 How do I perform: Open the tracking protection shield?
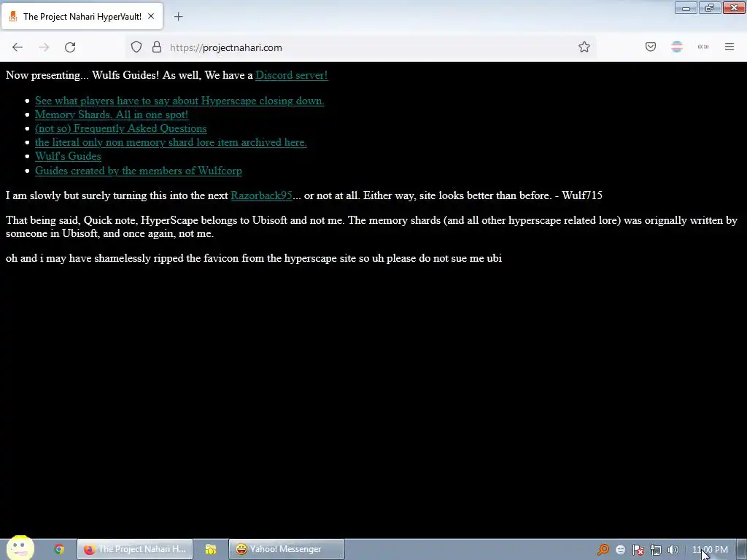(x=136, y=47)
